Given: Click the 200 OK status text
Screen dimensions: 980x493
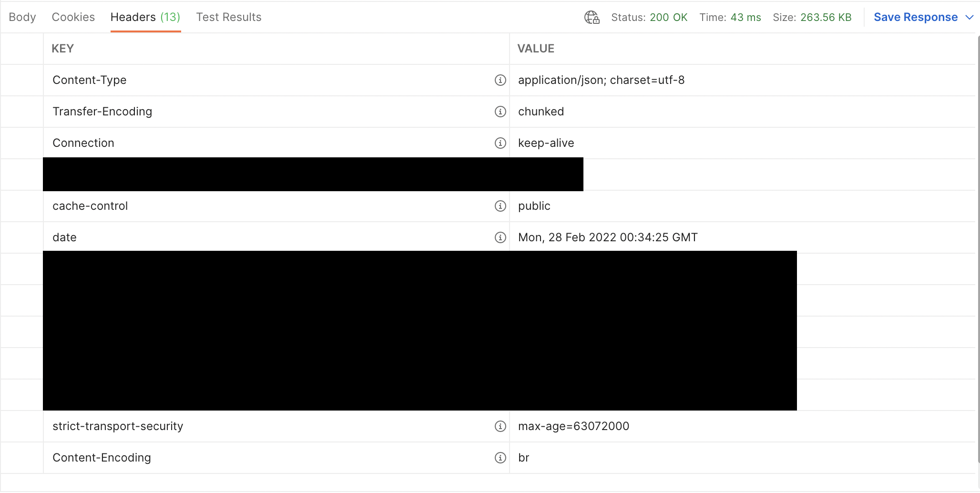Looking at the screenshot, I should (669, 17).
